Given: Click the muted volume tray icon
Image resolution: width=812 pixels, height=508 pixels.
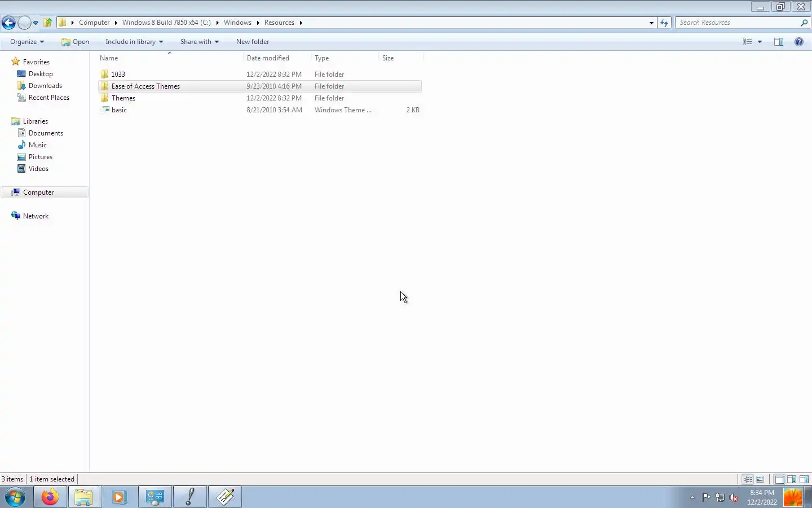Looking at the screenshot, I should point(734,497).
